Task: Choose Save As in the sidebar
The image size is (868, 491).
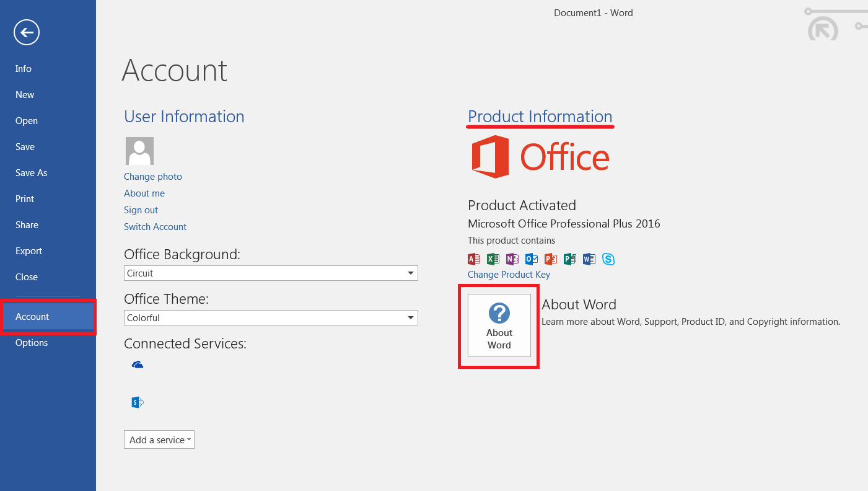Action: click(31, 173)
